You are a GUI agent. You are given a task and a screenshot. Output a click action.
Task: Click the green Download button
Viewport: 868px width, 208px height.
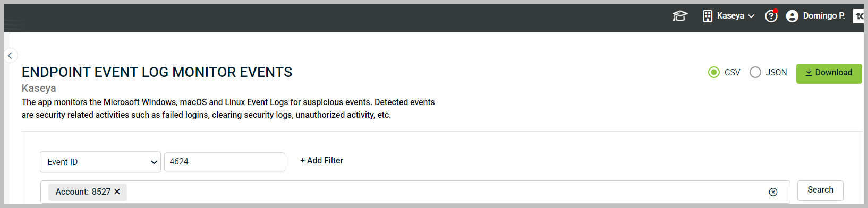829,73
